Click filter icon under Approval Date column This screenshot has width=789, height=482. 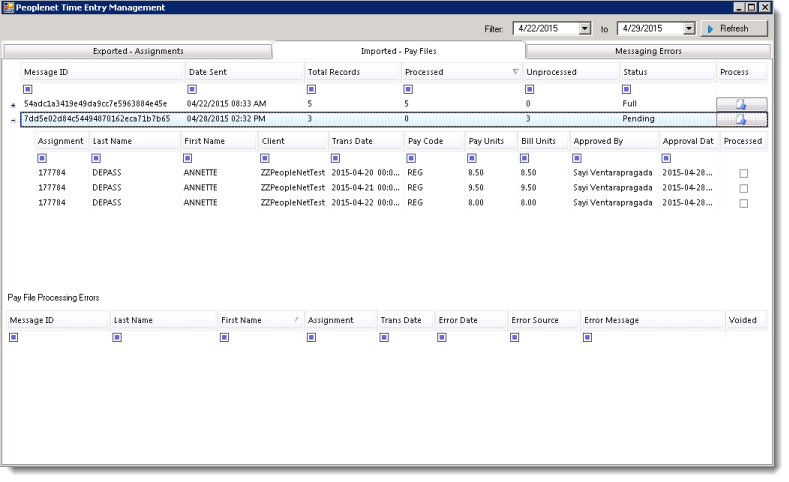(x=666, y=158)
